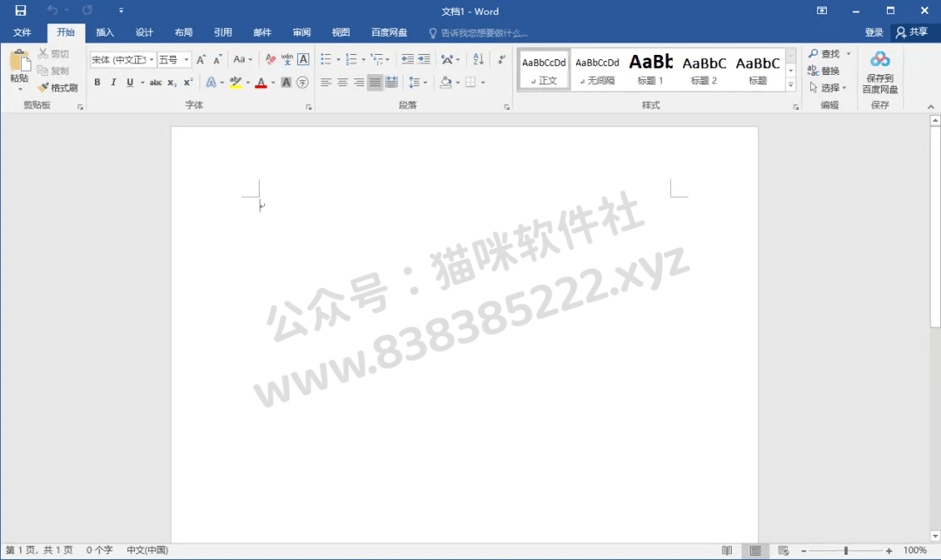Increase font size with the grow font icon
This screenshot has height=560, width=941.
pos(201,59)
